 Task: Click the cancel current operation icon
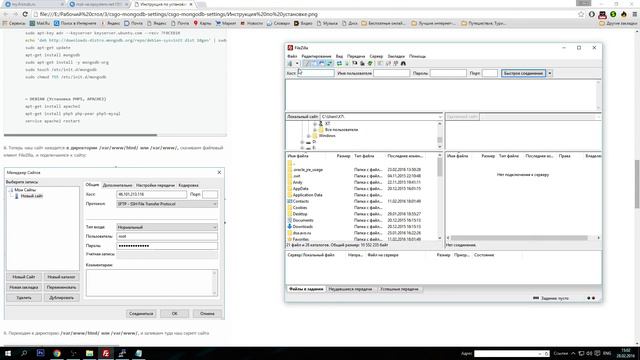pos(355,63)
